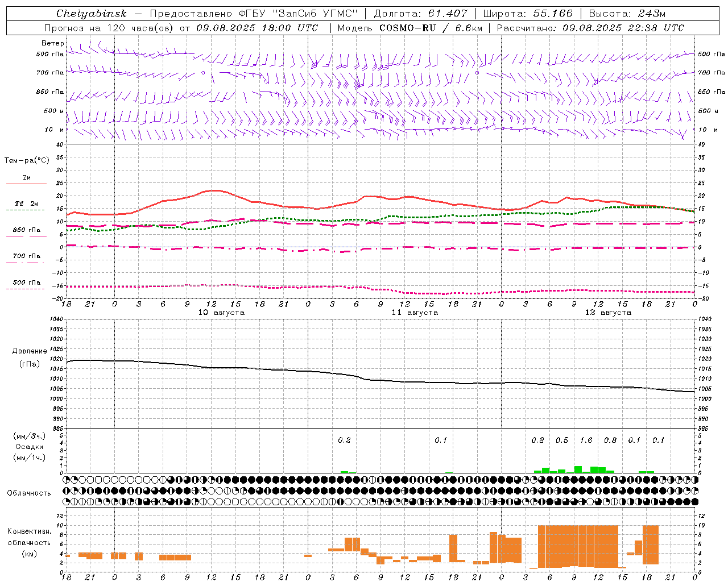
Task: Click the '12 августа' date label
Action: (x=608, y=313)
